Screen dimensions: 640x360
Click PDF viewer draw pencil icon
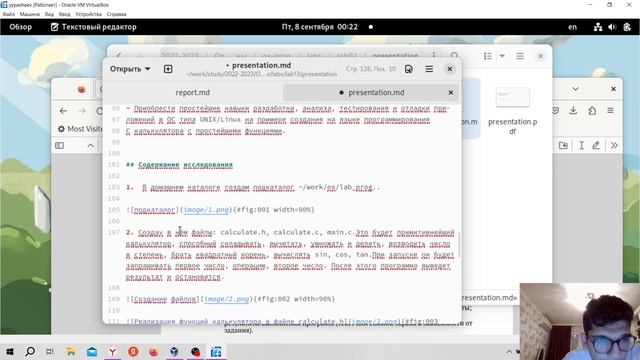coord(596,145)
